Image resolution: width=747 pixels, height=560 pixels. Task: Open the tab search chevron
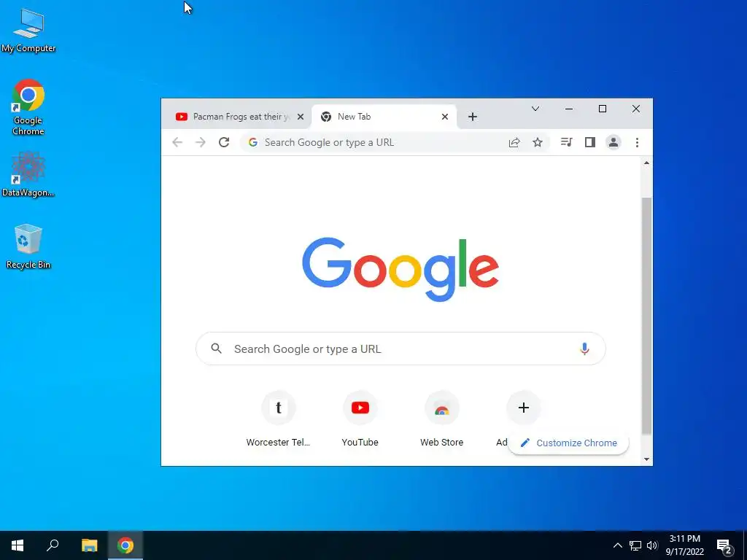[535, 109]
